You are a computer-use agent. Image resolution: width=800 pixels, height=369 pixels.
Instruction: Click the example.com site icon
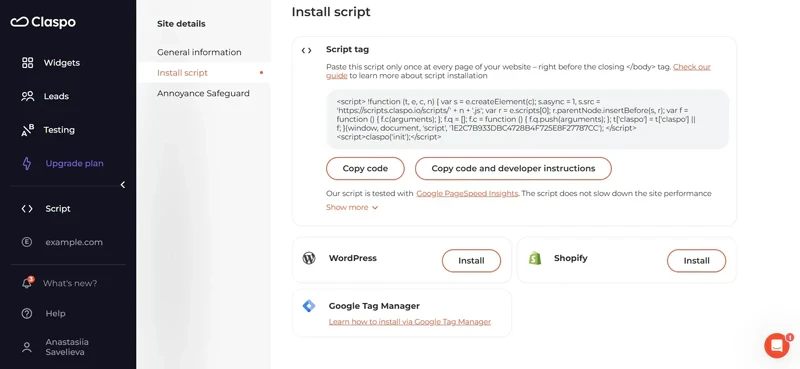point(27,242)
